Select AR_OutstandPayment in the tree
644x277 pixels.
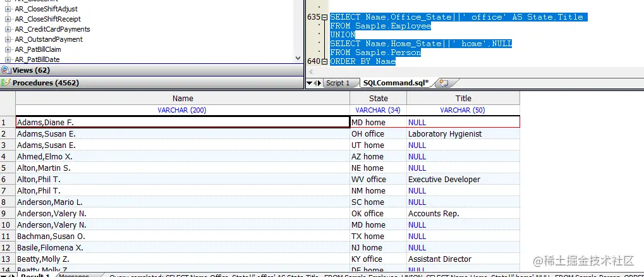[x=49, y=39]
